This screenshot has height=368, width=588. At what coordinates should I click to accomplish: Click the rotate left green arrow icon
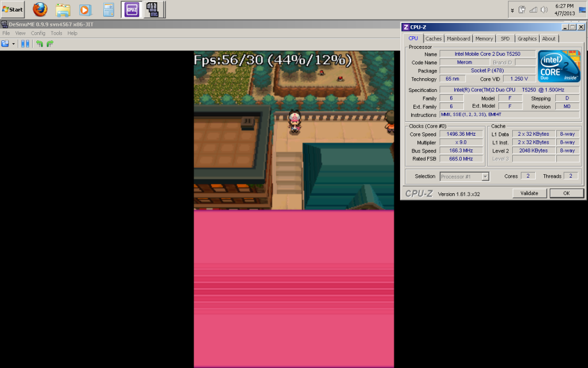[40, 44]
